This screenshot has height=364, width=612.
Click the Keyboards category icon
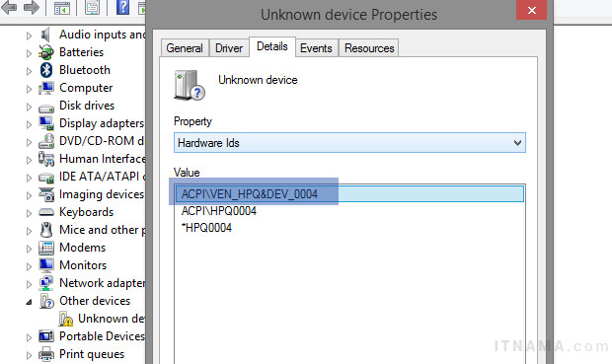point(46,212)
